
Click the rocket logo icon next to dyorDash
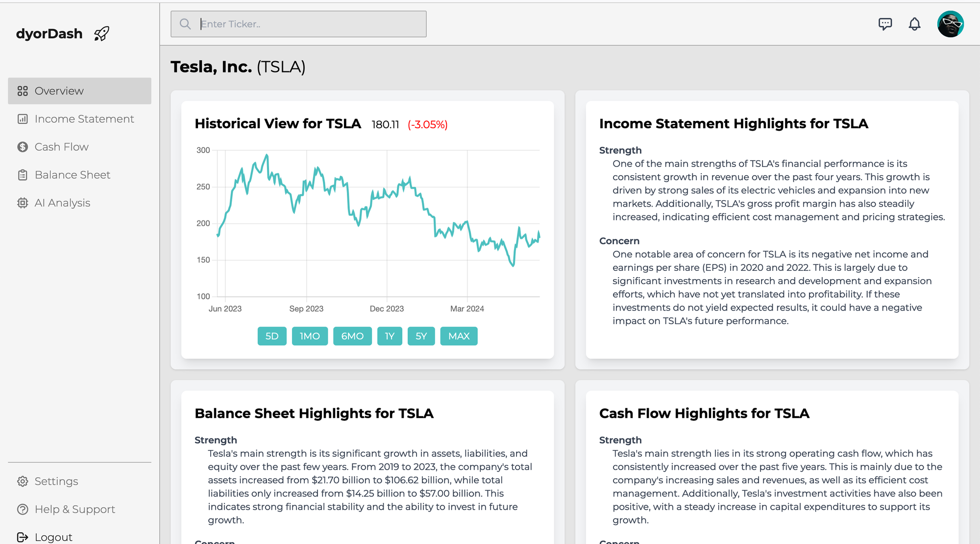tap(102, 34)
